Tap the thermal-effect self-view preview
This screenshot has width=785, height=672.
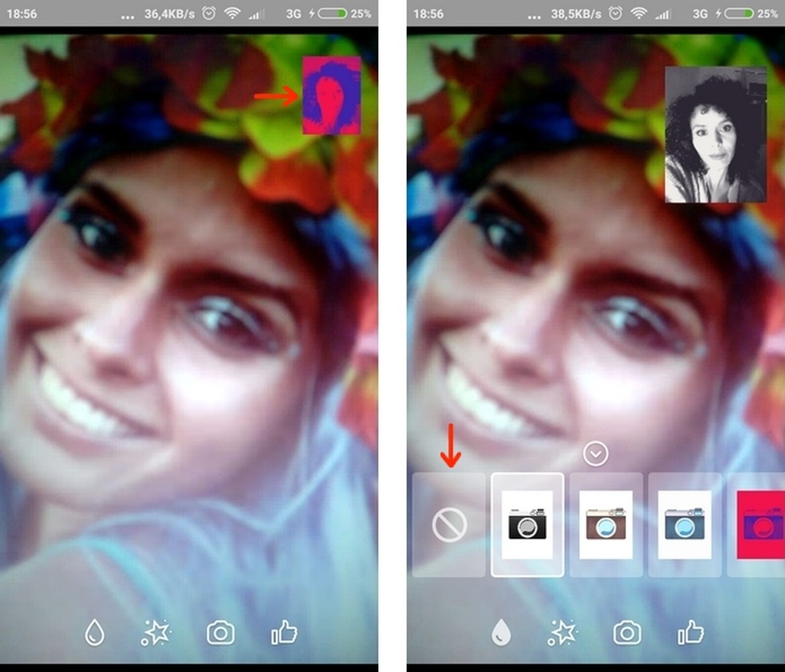[331, 96]
